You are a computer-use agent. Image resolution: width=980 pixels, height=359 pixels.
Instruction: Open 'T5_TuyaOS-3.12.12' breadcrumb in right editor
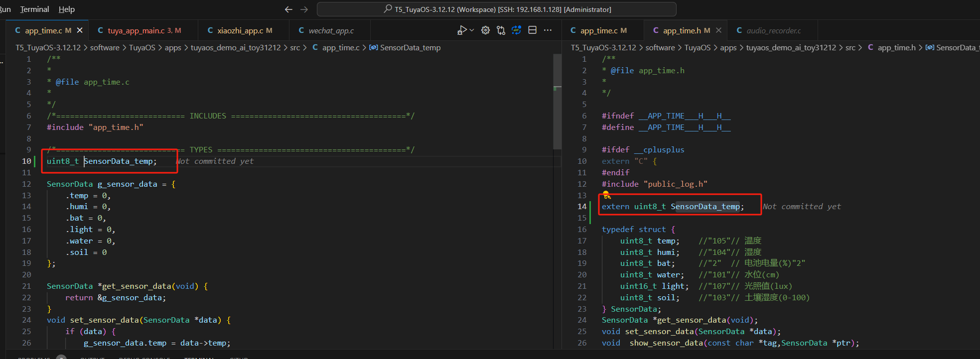click(x=603, y=48)
